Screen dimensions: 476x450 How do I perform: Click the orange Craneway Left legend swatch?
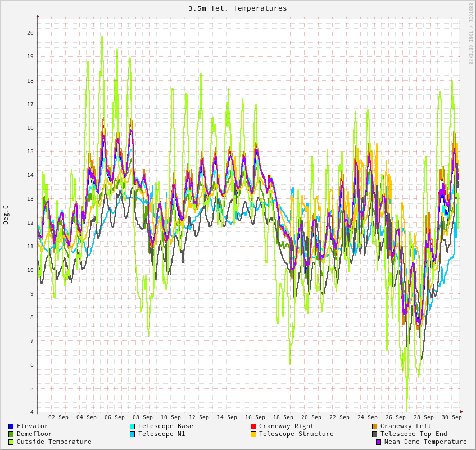[x=374, y=426]
